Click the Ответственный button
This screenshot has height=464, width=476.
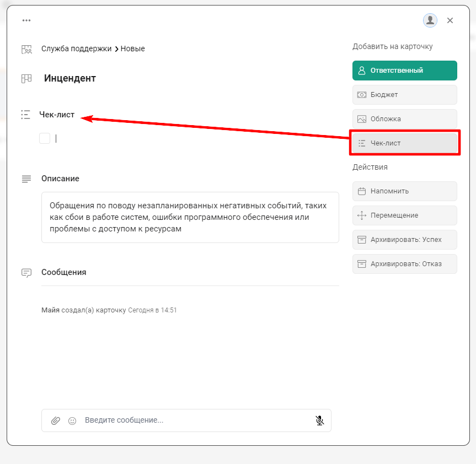tap(404, 71)
